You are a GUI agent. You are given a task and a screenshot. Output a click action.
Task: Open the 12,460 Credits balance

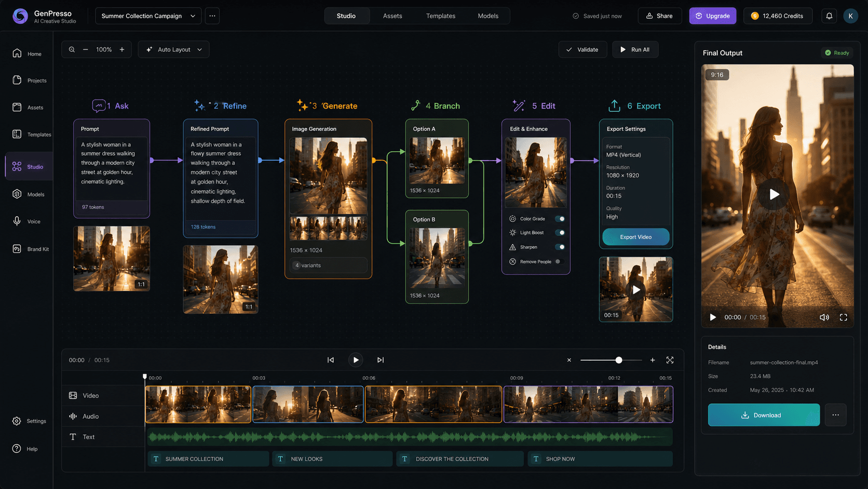[777, 16]
